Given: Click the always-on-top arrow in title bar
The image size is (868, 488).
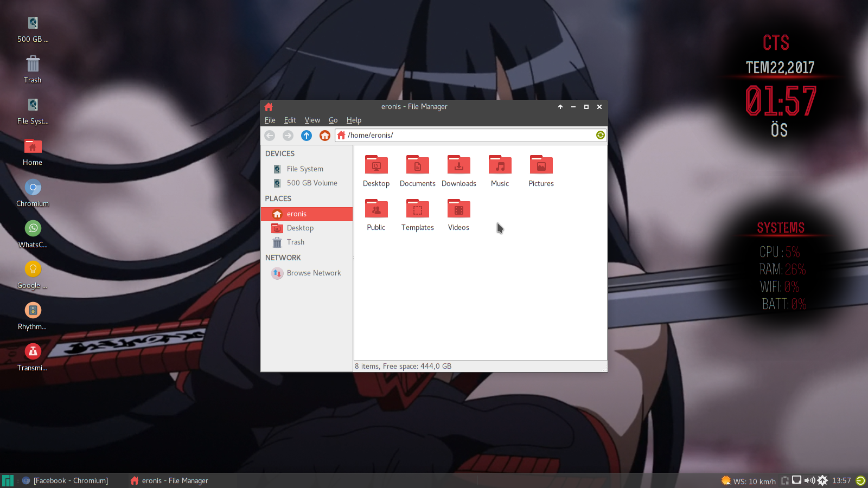Looking at the screenshot, I should tap(560, 107).
